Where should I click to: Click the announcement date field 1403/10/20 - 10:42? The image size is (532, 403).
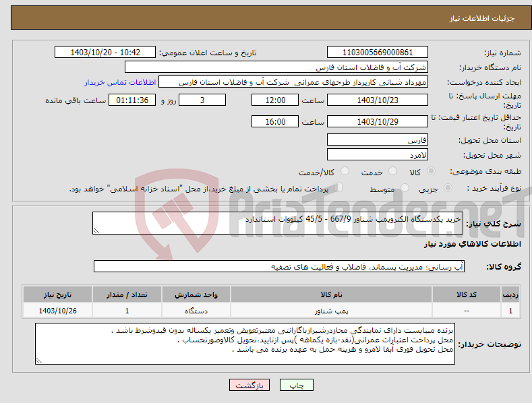pyautogui.click(x=105, y=53)
